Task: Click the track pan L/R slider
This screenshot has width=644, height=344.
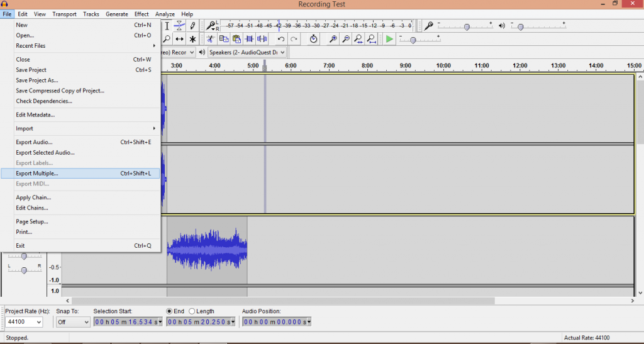Action: pos(24,269)
